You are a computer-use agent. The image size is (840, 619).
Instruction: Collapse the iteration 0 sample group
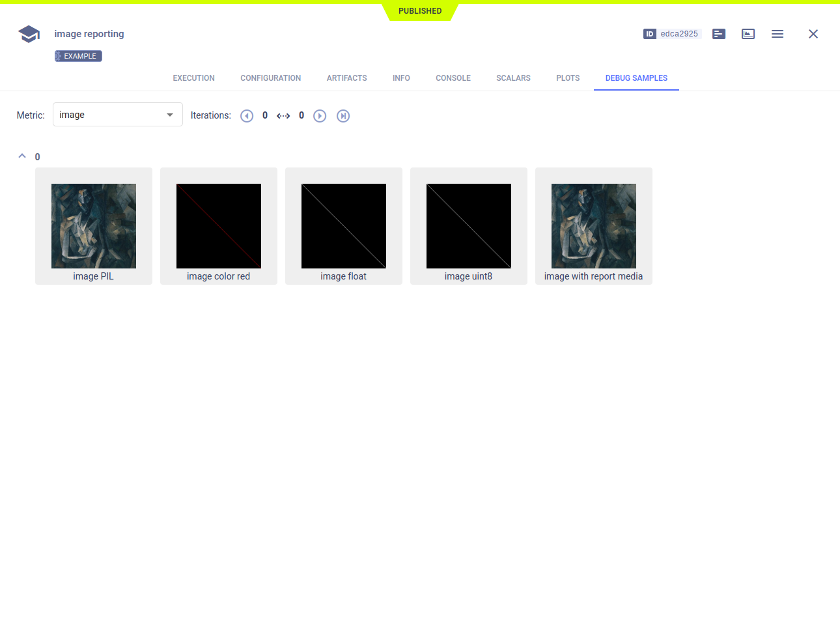pos(21,156)
